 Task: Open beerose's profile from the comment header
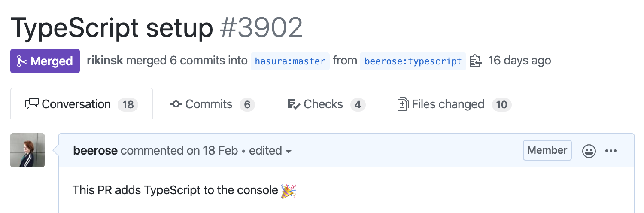96,151
